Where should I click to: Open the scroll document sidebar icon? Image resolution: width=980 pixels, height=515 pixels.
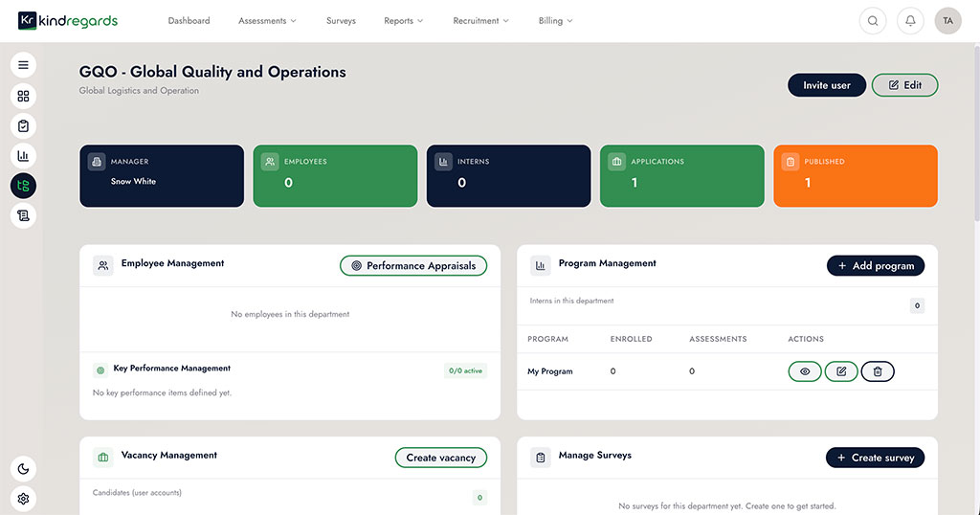23,215
